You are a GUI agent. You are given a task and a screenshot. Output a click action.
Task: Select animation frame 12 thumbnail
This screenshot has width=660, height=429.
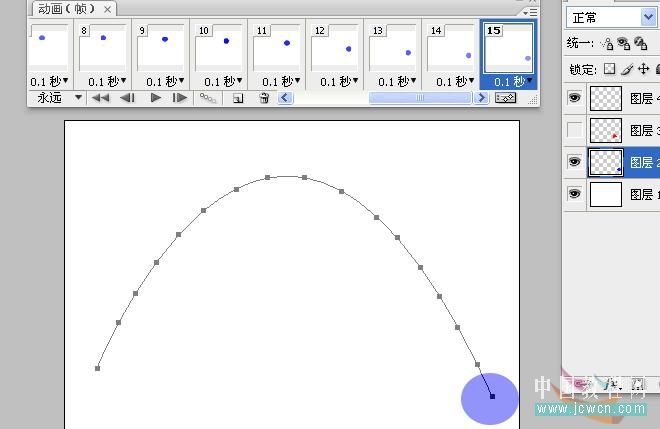click(335, 48)
